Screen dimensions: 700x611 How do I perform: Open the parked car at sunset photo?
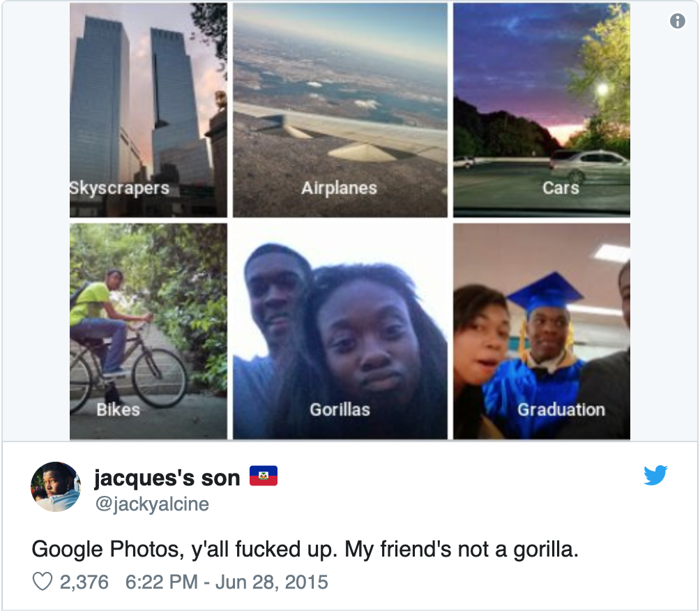coord(542,110)
